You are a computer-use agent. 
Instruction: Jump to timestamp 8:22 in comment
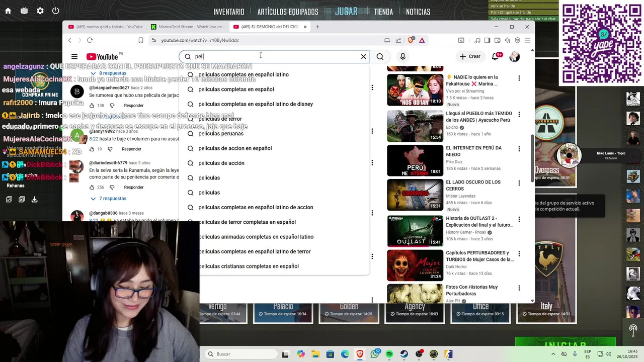pos(94,139)
